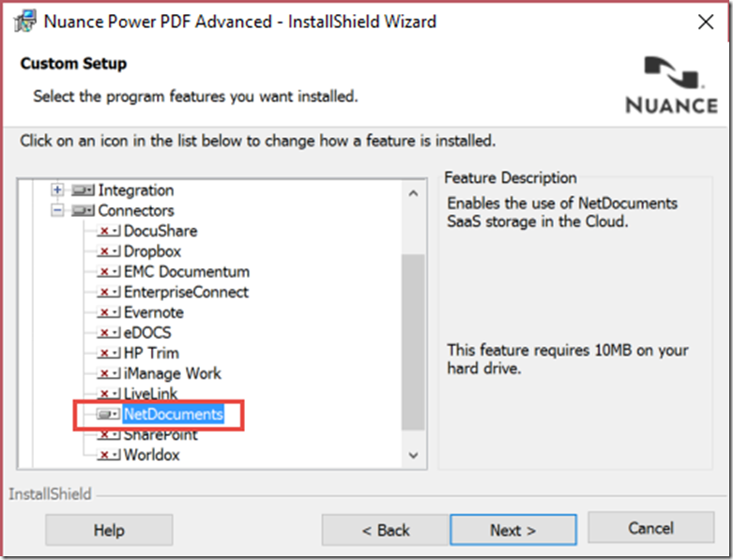
Task: Open DocuShare feature install-state icon
Action: pyautogui.click(x=109, y=231)
